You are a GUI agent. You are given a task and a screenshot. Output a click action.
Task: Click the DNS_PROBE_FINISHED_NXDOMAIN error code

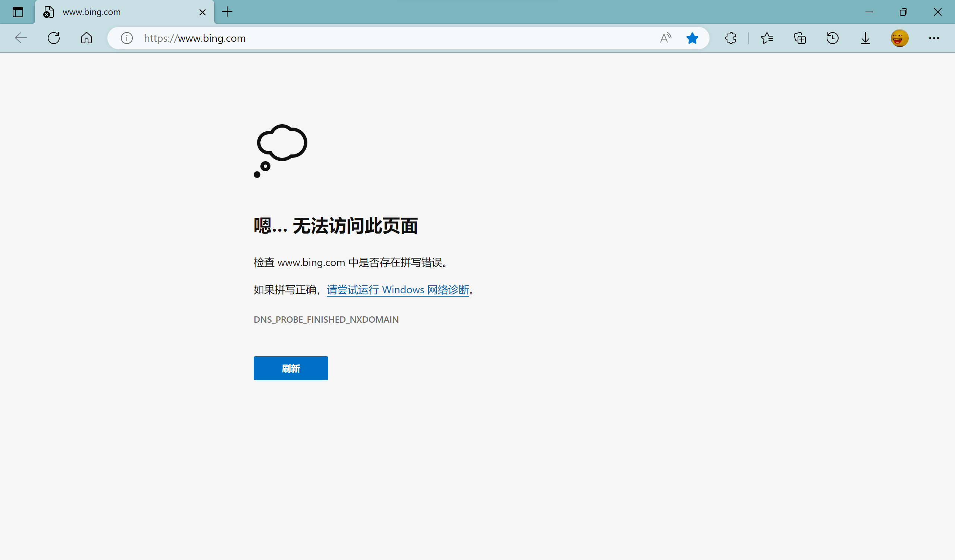coord(326,319)
